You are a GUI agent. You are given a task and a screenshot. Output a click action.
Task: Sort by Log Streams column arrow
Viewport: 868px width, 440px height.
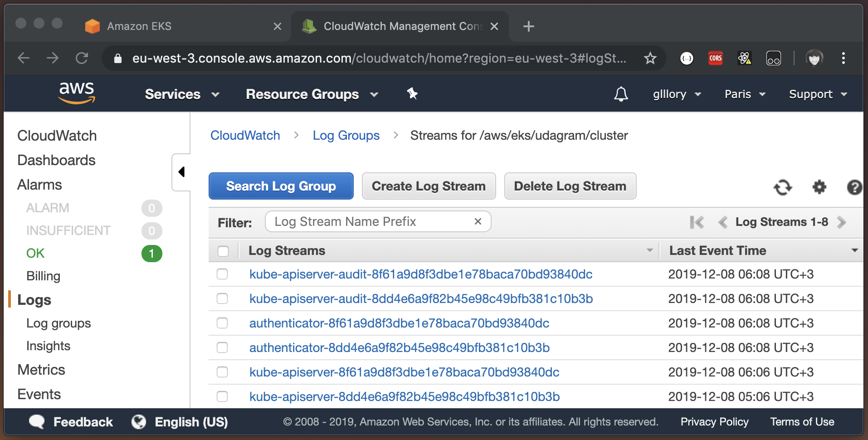pyautogui.click(x=650, y=250)
